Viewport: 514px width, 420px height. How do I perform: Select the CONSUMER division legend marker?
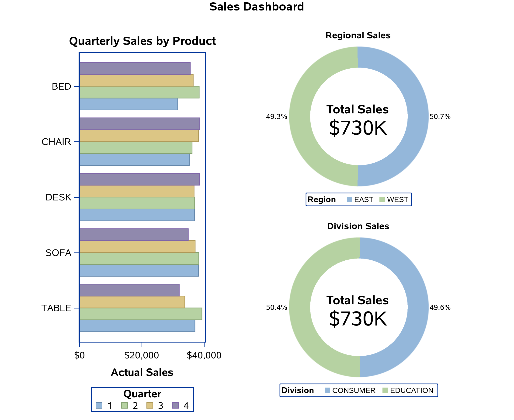click(x=328, y=391)
